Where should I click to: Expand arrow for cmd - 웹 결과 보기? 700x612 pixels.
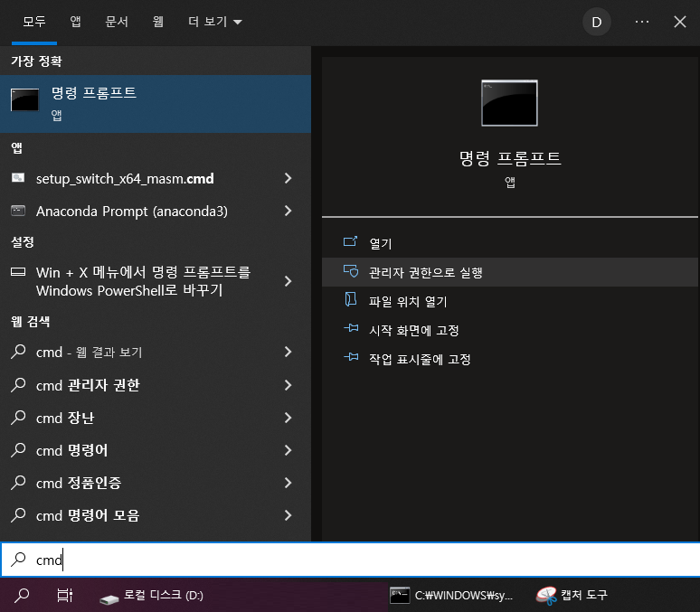click(x=288, y=353)
